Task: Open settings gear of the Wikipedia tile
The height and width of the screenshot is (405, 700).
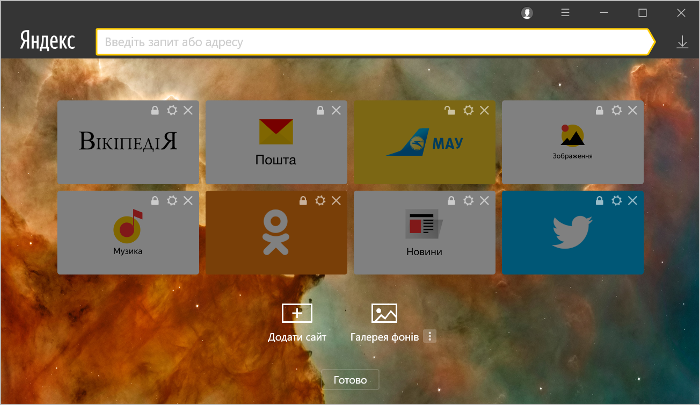Action: [x=172, y=110]
